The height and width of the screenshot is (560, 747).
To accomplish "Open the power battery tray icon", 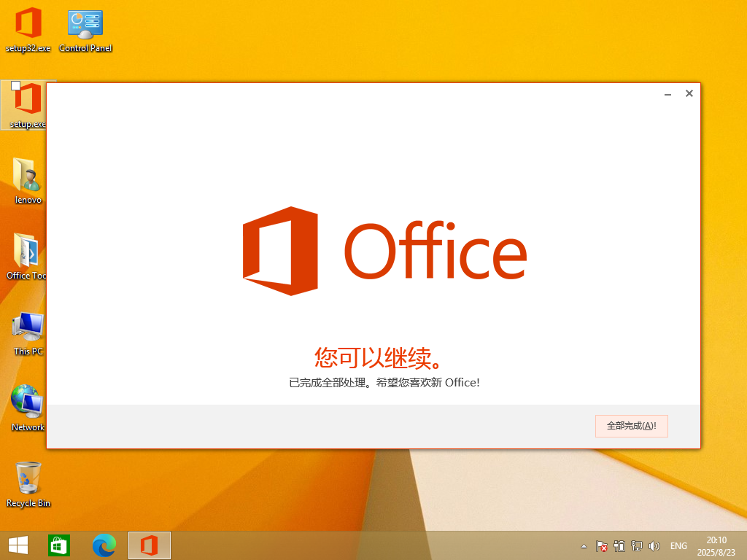I will 619,546.
